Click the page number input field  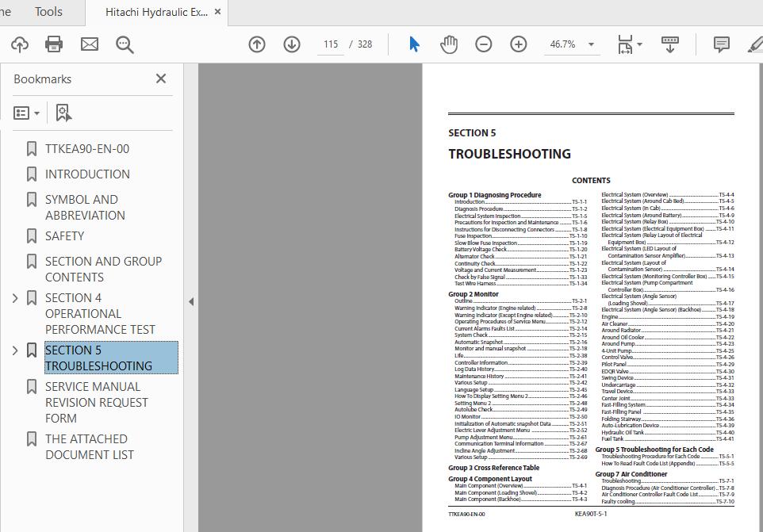point(330,44)
